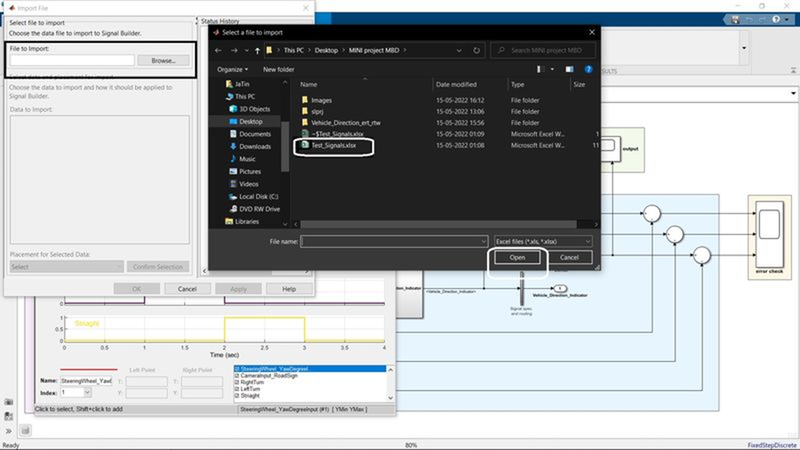Toggle the preview pane icon
The height and width of the screenshot is (450, 800).
pyautogui.click(x=569, y=69)
